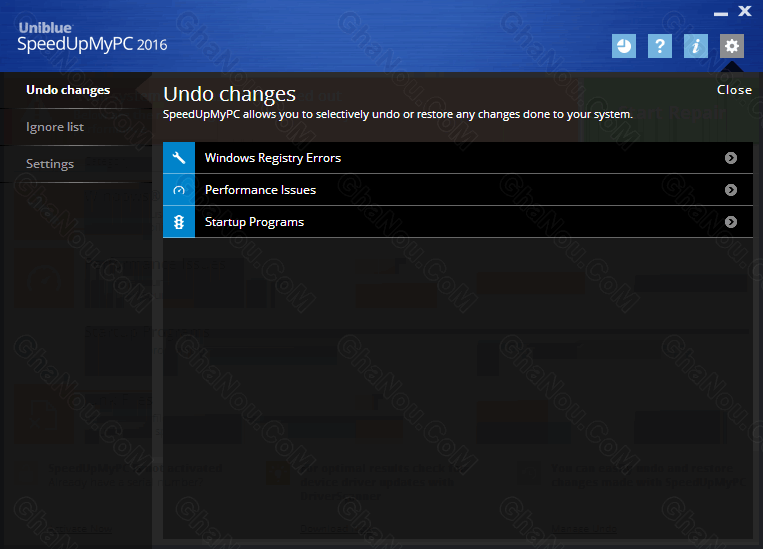This screenshot has width=763, height=549.
Task: Open the help question mark icon
Action: (x=660, y=46)
